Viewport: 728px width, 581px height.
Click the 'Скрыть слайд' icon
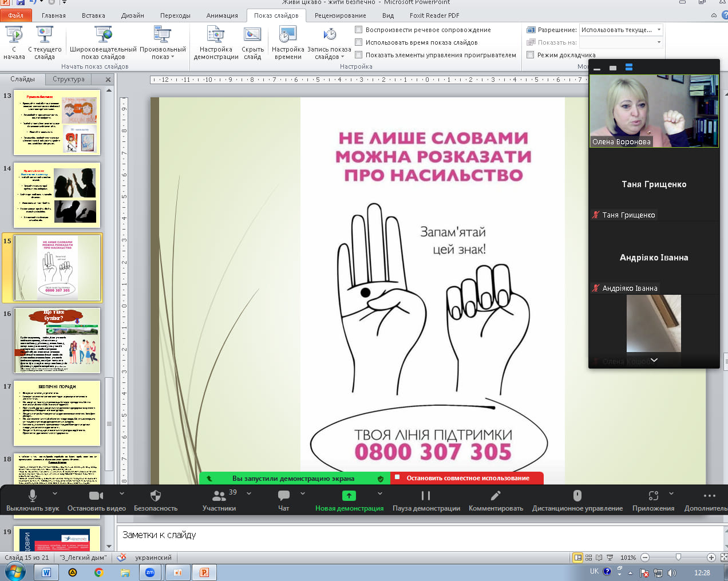click(252, 35)
